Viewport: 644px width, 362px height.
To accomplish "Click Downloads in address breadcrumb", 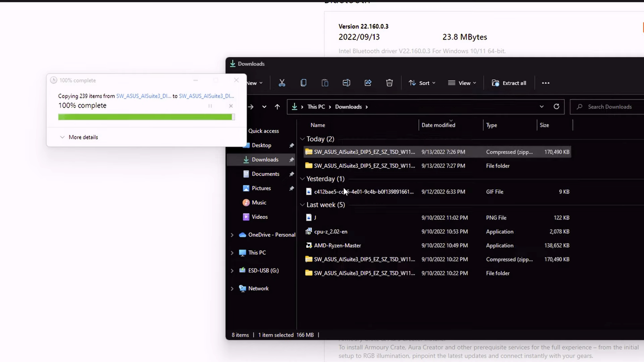I will tap(348, 107).
